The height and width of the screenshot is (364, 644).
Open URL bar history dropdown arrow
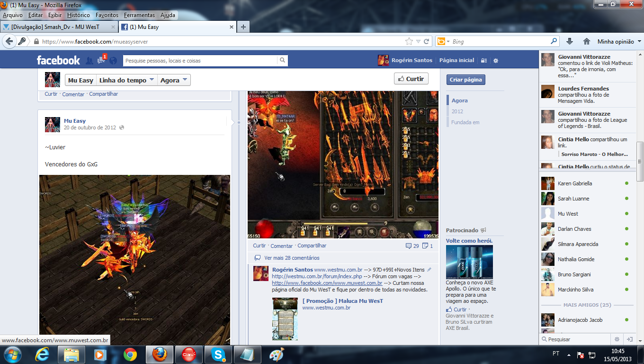coord(418,42)
